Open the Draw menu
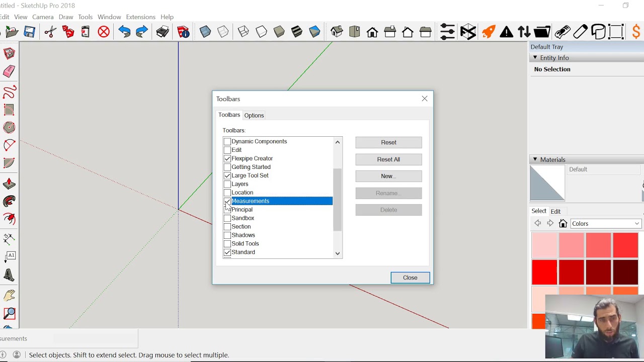This screenshot has height=362, width=644. pos(66,17)
